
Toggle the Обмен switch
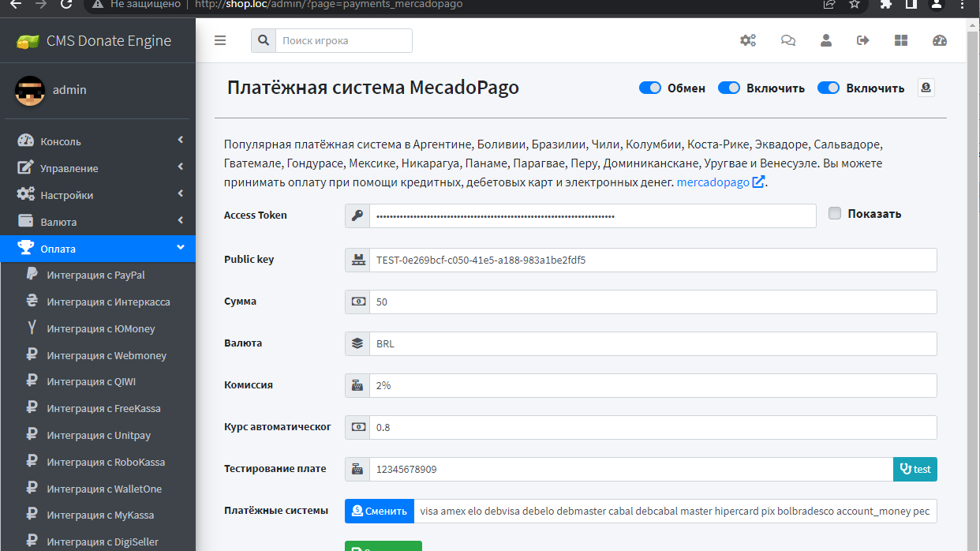(x=650, y=88)
